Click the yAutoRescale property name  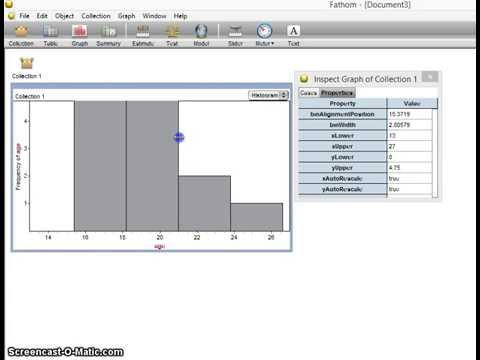342,189
